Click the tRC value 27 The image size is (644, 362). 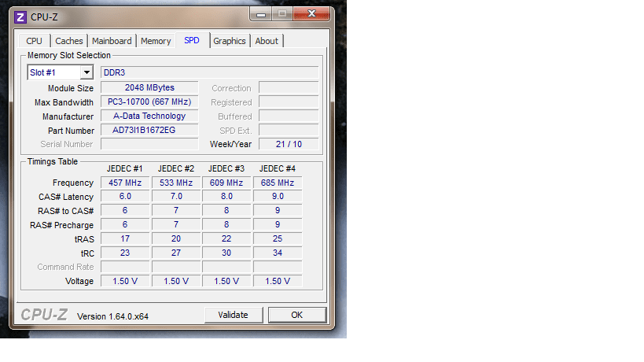(x=176, y=253)
